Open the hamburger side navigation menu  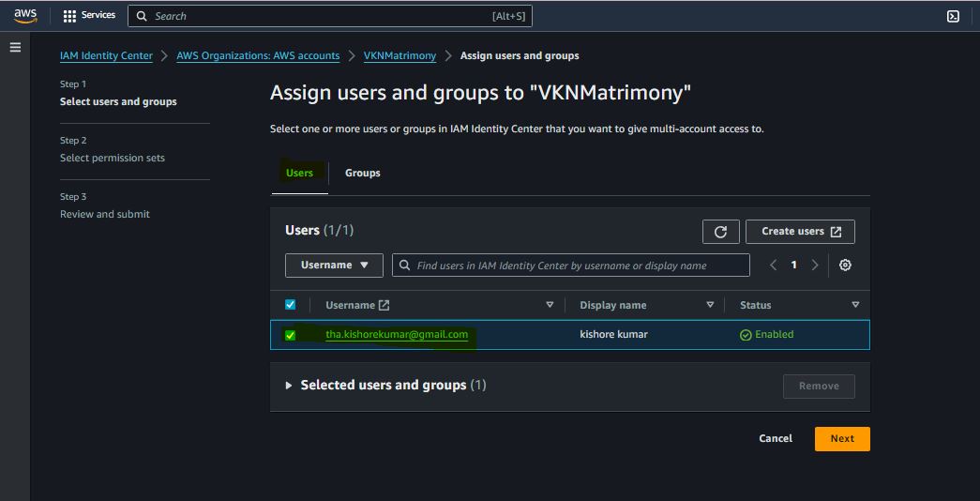(x=15, y=47)
